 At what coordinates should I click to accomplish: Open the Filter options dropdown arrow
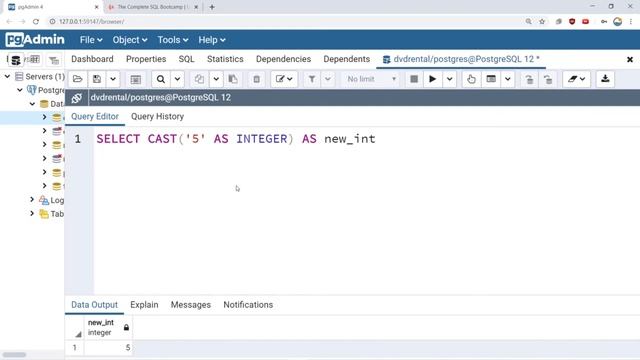pyautogui.click(x=328, y=79)
